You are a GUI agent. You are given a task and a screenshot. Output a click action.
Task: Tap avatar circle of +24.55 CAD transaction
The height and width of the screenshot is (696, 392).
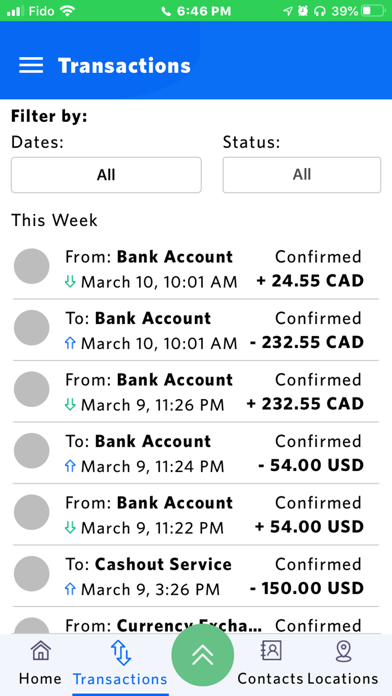click(32, 266)
